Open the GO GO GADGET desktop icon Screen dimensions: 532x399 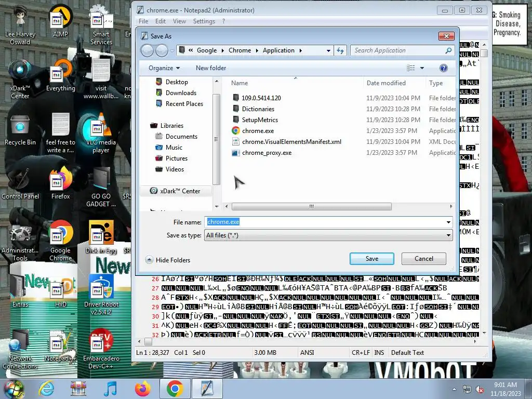101,187
